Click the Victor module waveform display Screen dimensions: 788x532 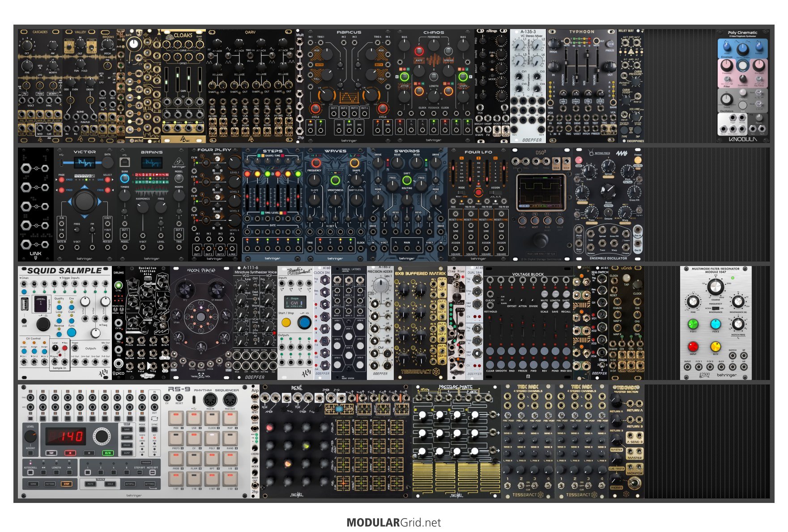coord(85,163)
